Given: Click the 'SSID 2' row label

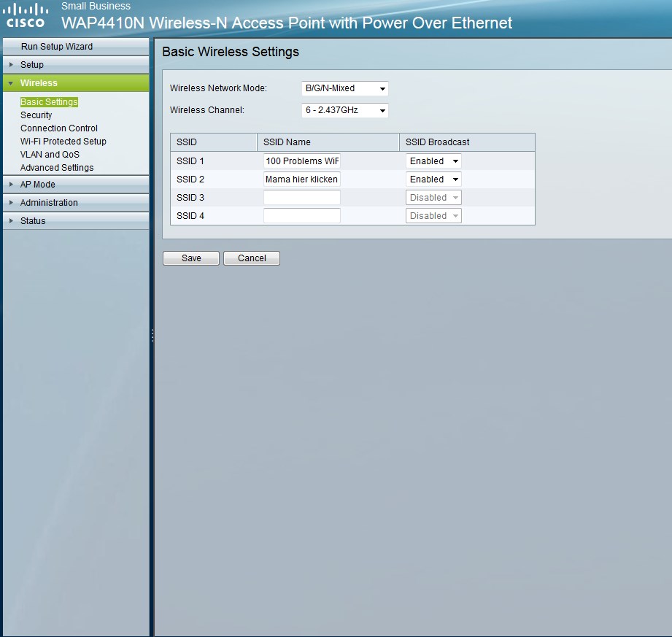Looking at the screenshot, I should [190, 179].
